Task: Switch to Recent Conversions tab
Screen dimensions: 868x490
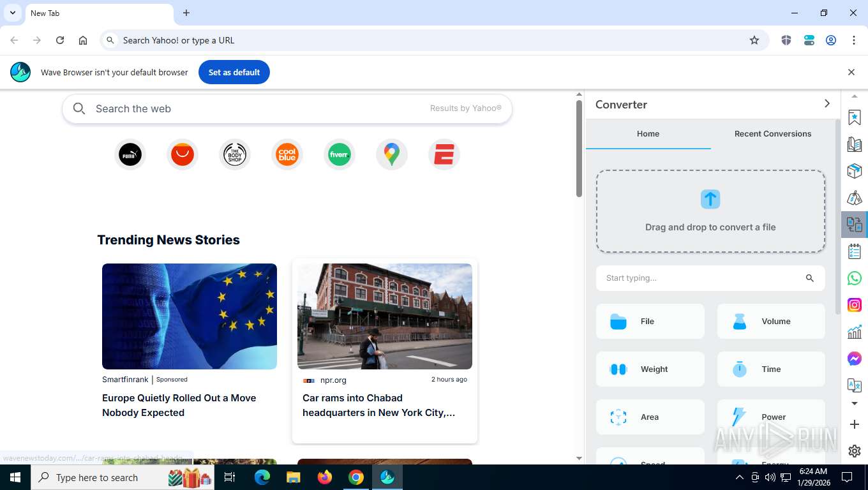Action: [x=773, y=134]
